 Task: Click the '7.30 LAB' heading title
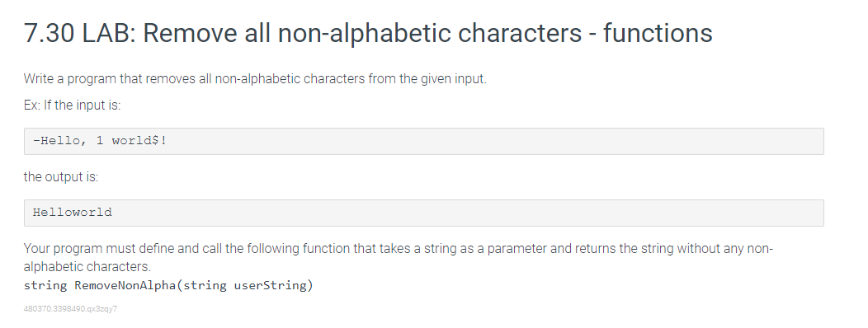coord(367,33)
